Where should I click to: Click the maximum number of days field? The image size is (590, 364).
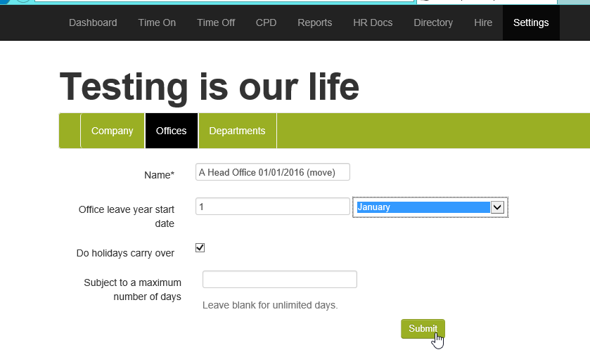[279, 280]
